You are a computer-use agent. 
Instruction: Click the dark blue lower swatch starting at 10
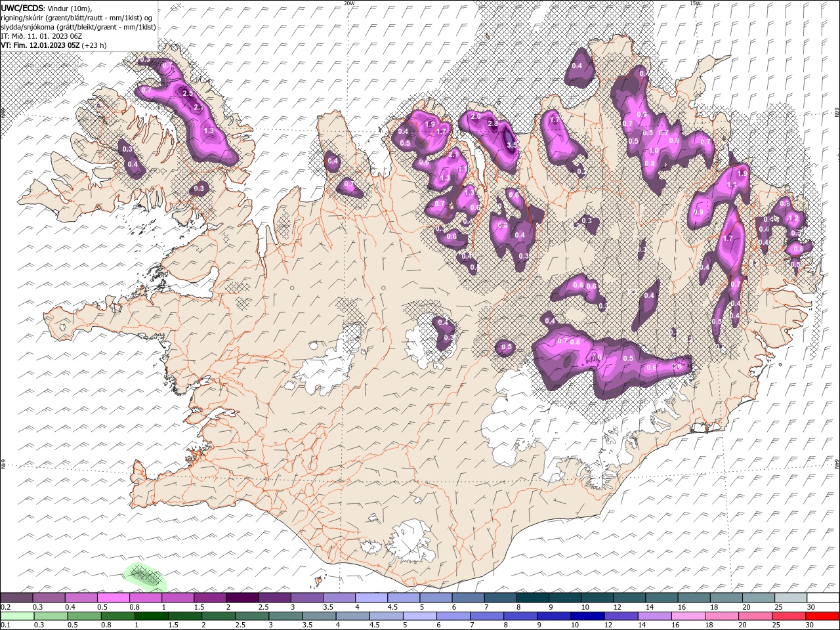[587, 616]
